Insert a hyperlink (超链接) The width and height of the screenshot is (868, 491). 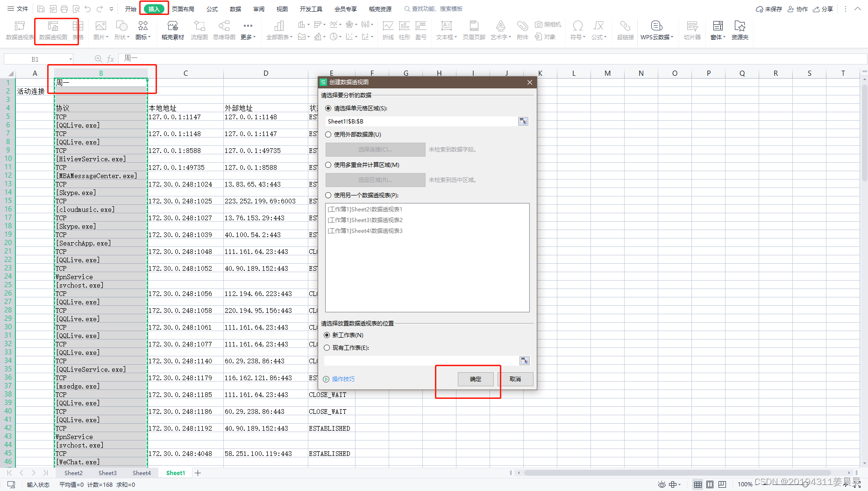coord(625,30)
